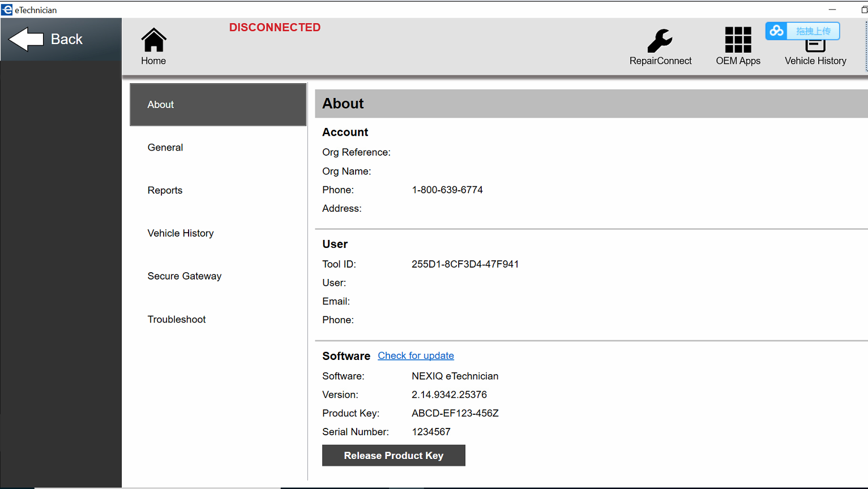Image resolution: width=868 pixels, height=489 pixels.
Task: Select Vehicle History in the left sidebar
Action: click(x=181, y=233)
